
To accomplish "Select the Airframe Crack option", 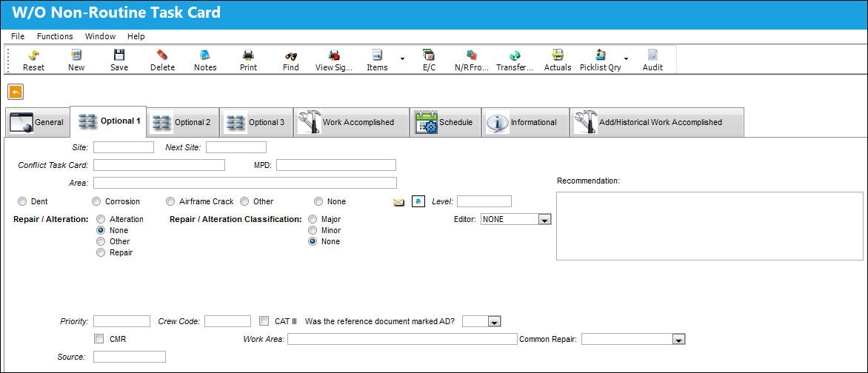I will (170, 201).
